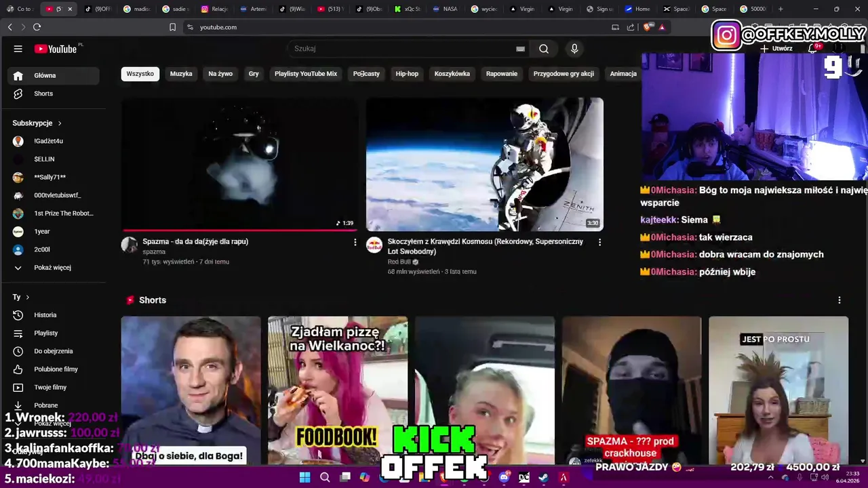Bookmark the page via bookmark icon
Image resolution: width=868 pixels, height=488 pixels.
pos(172,27)
